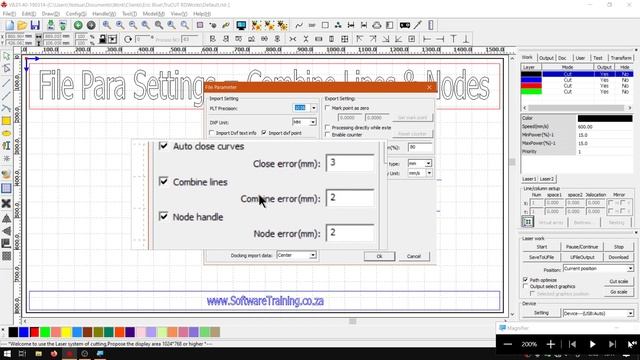Click the black laser head device icon
The width and height of the screenshot is (640, 360).
[x=404, y=25]
